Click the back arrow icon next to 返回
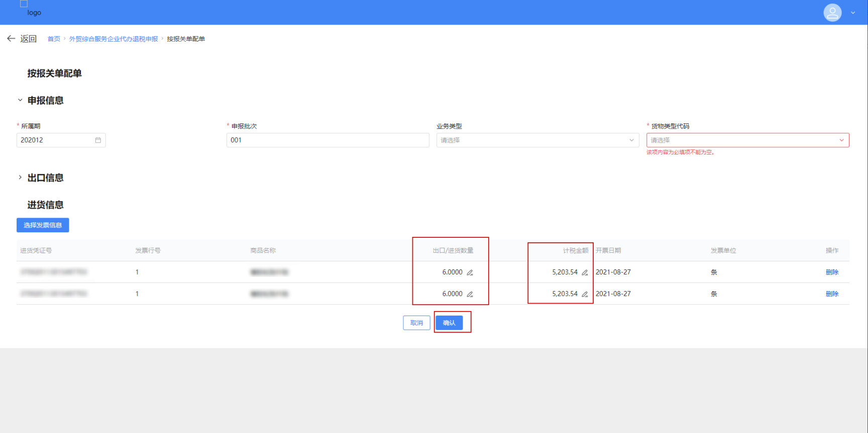Image resolution: width=868 pixels, height=433 pixels. 11,39
